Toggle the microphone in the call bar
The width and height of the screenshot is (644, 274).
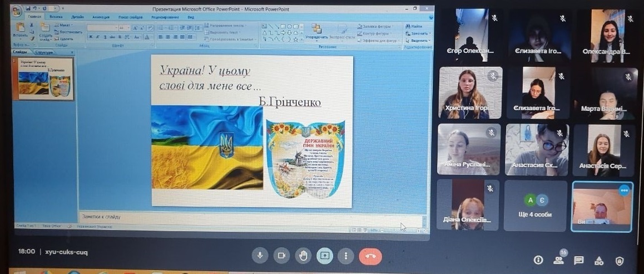pyautogui.click(x=259, y=256)
